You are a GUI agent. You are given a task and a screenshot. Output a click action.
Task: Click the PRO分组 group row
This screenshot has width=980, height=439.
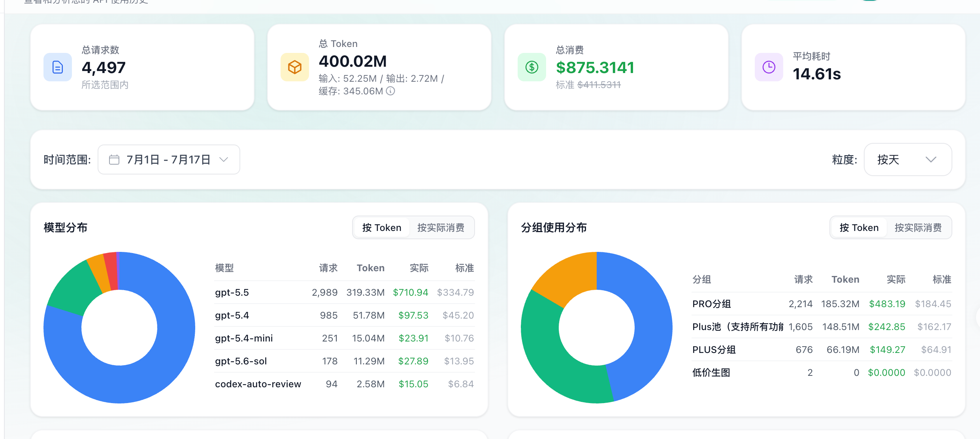point(822,304)
